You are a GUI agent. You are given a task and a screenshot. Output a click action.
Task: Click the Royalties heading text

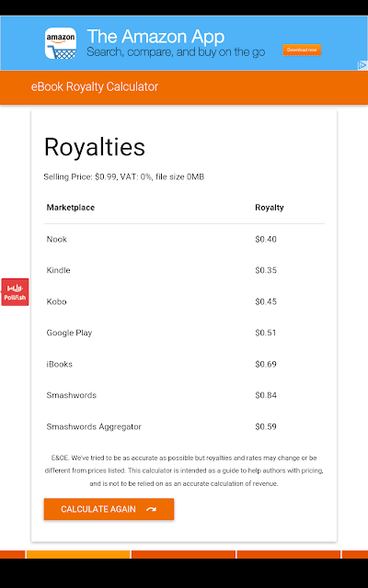(95, 147)
